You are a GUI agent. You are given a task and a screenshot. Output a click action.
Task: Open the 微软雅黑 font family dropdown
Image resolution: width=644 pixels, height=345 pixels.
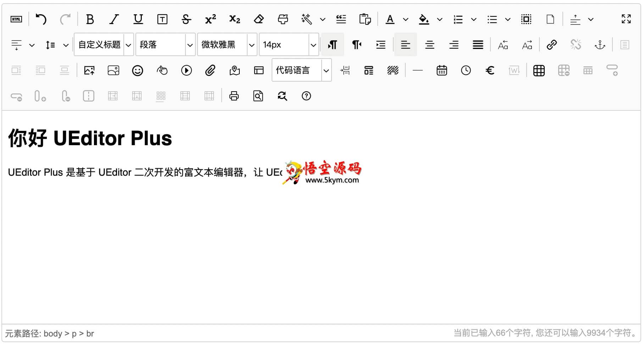[x=227, y=44]
